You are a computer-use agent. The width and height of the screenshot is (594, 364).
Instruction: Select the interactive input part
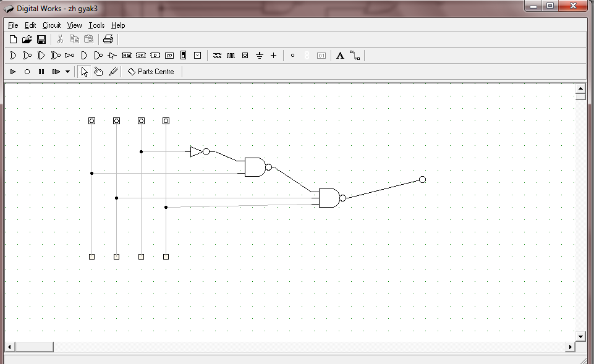tap(245, 55)
